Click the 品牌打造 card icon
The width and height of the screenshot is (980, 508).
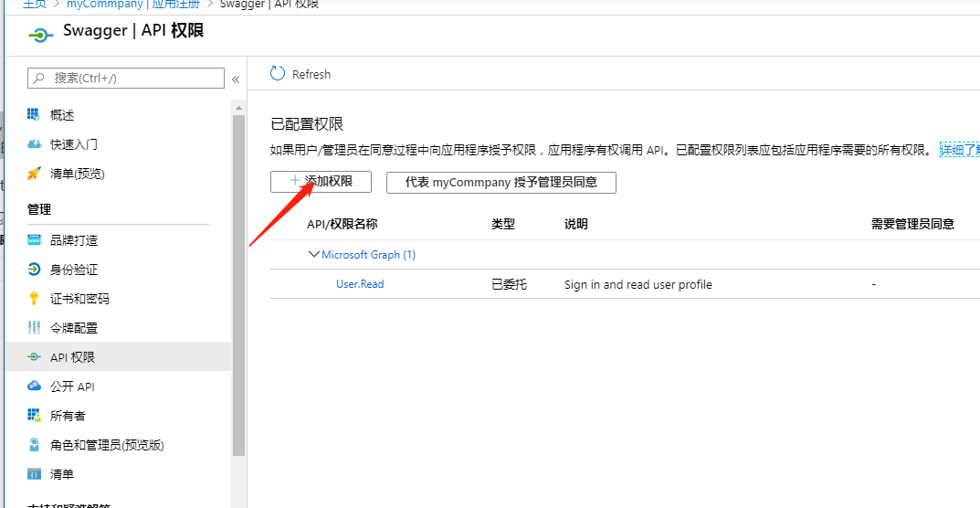coord(34,240)
